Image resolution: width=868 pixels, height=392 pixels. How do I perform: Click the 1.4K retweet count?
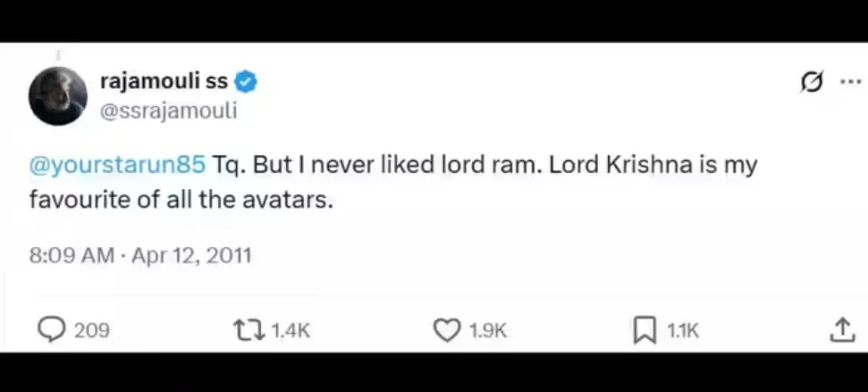290,331
